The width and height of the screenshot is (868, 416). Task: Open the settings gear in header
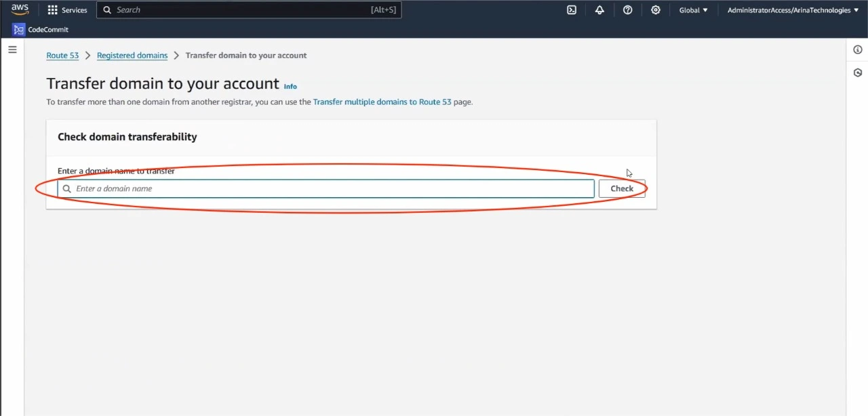655,10
